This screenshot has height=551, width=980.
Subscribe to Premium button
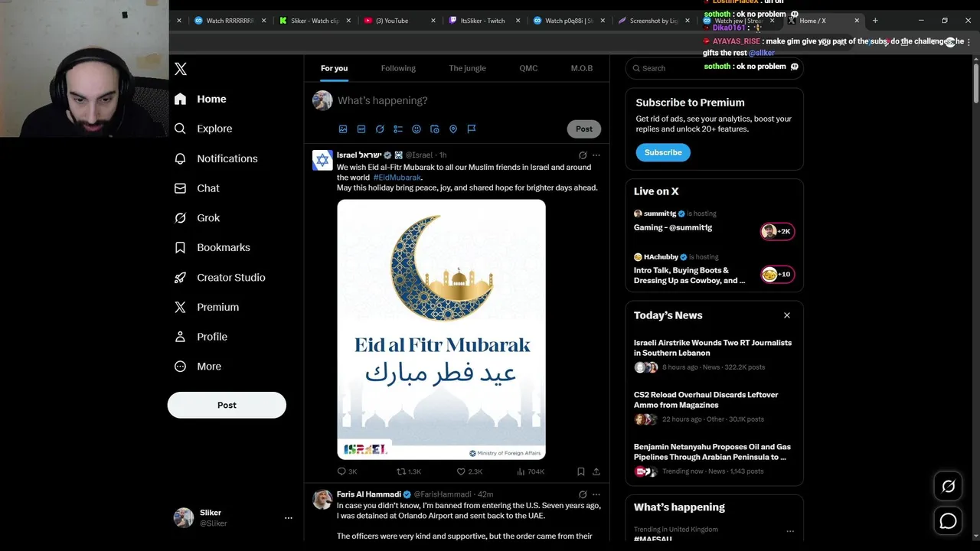[x=663, y=152]
